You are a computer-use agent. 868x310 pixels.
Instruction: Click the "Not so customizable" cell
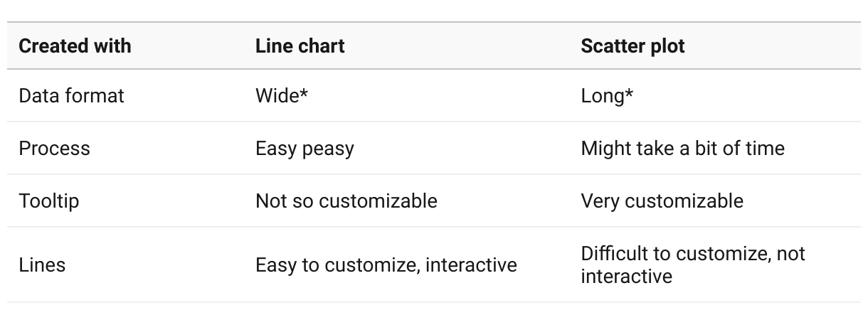[346, 201]
